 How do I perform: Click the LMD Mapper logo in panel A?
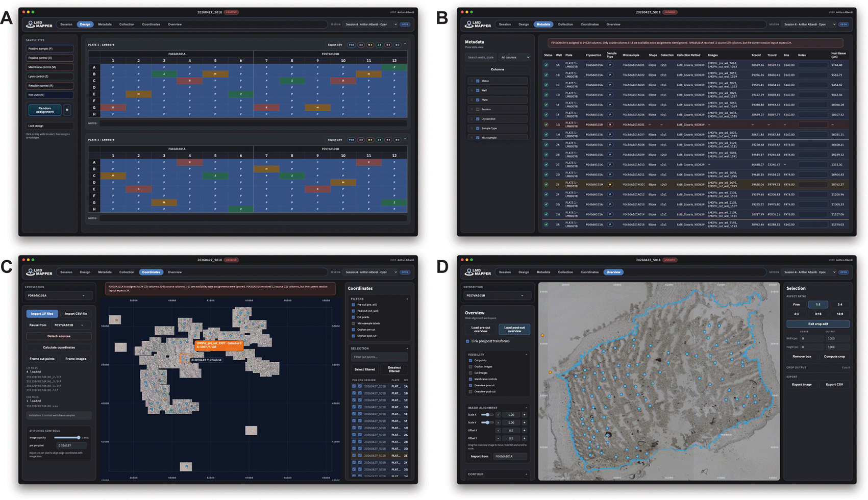point(39,24)
